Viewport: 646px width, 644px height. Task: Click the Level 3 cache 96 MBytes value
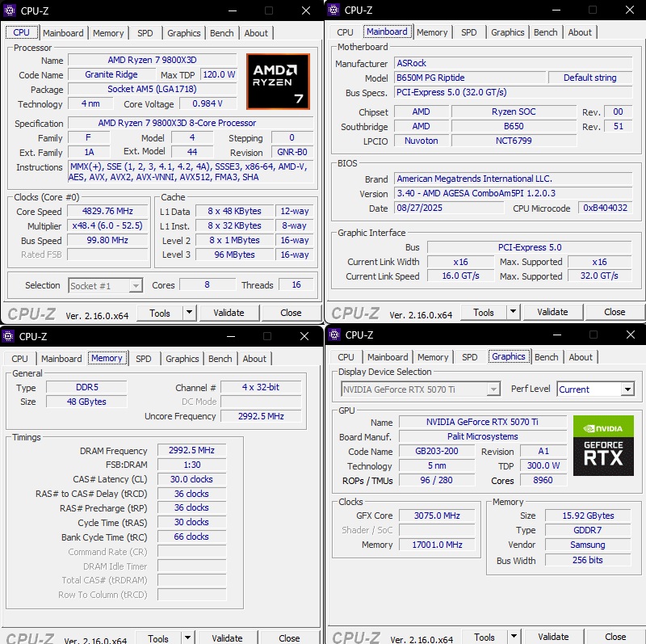[x=234, y=255]
